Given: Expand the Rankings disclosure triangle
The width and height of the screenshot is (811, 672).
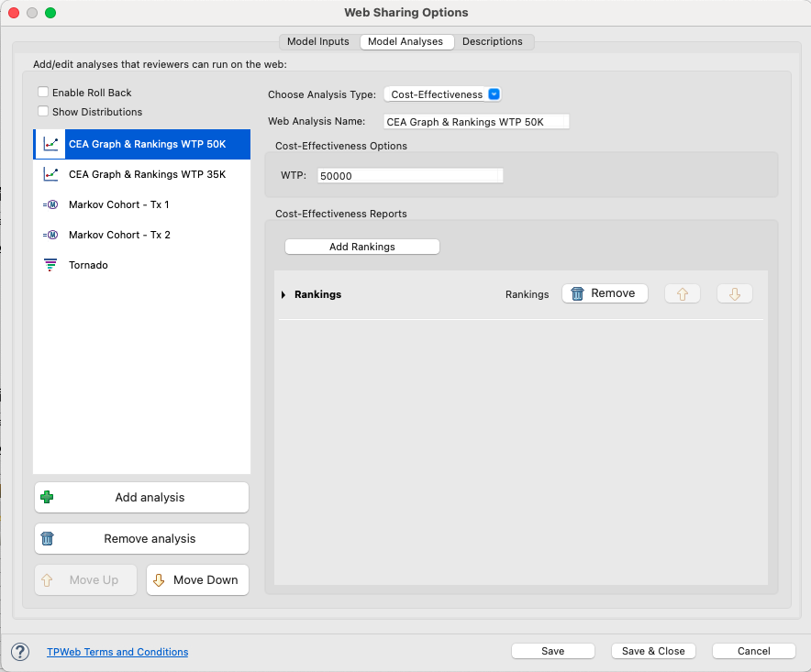Looking at the screenshot, I should pyautogui.click(x=283, y=294).
